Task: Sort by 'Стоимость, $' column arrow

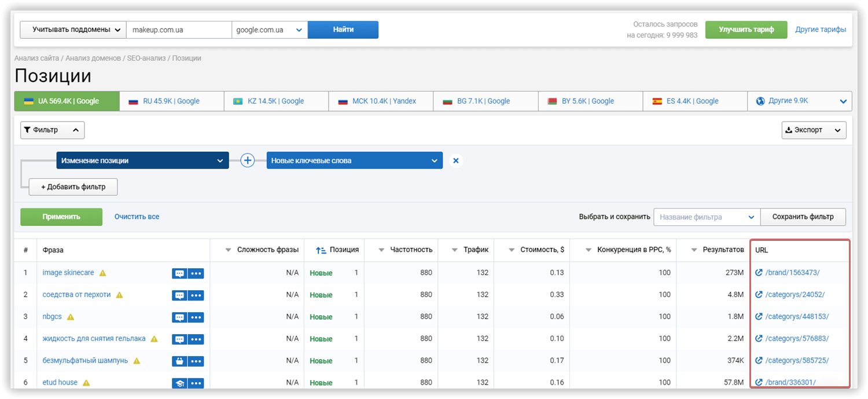Action: click(x=512, y=250)
